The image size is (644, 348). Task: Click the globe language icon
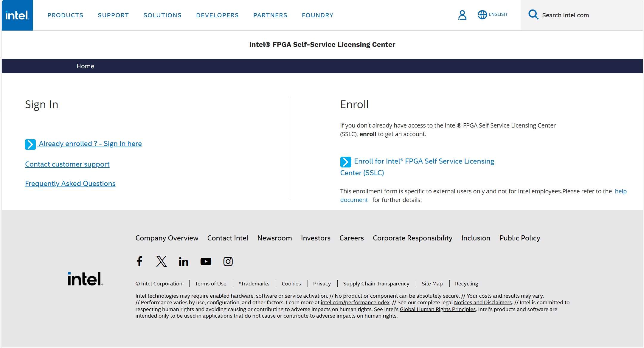point(482,15)
